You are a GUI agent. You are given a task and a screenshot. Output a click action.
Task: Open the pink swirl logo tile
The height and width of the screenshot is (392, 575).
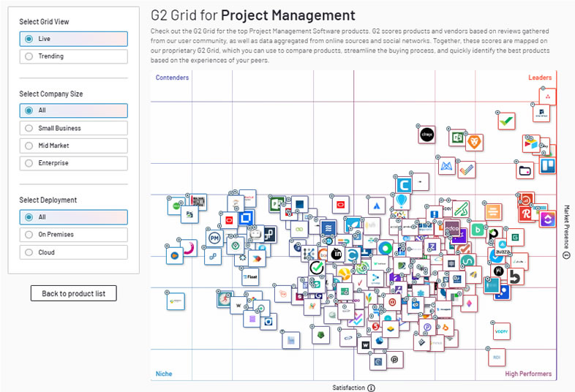pos(189,248)
